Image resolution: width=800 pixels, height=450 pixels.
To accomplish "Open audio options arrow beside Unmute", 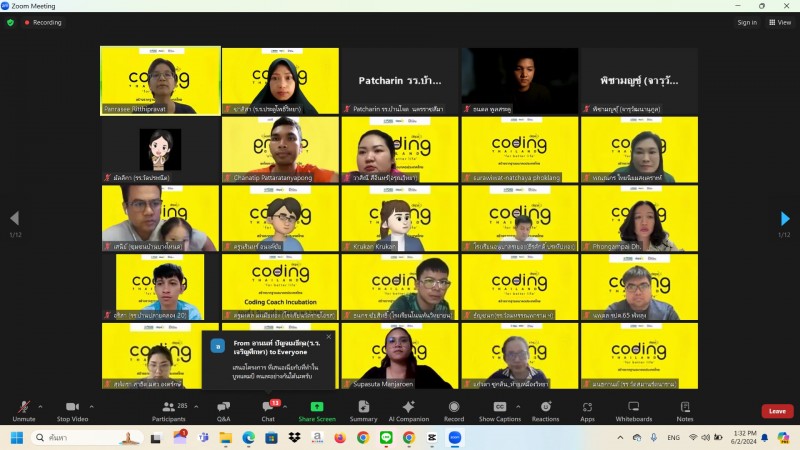I will coord(40,407).
